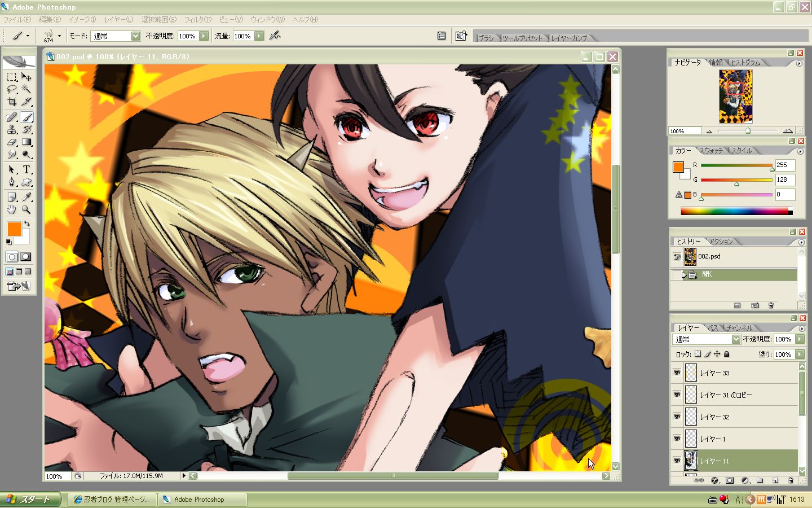Open layer opacity slider arrow
The height and width of the screenshot is (508, 812).
click(x=800, y=339)
